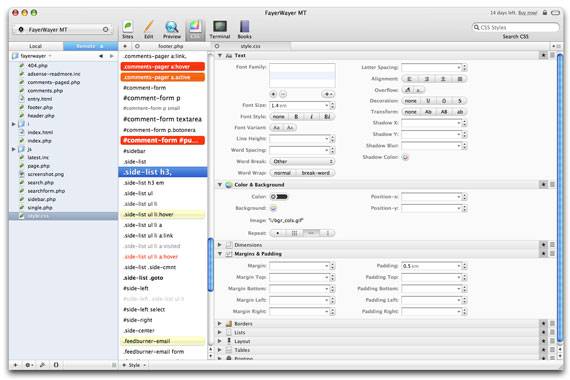Open the Font Size unit dropdown
The width and height of the screenshot is (570, 380).
pos(326,105)
